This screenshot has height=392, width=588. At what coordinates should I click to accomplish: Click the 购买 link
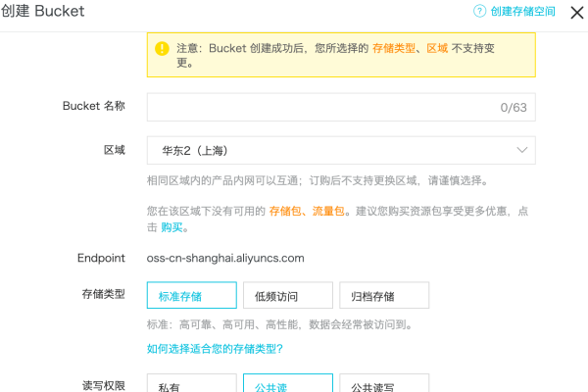point(172,227)
